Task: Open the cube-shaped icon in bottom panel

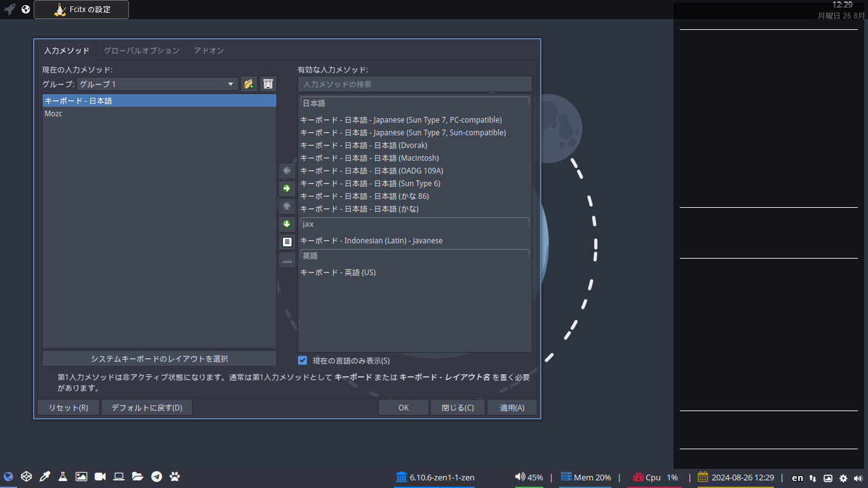Action: [x=27, y=477]
